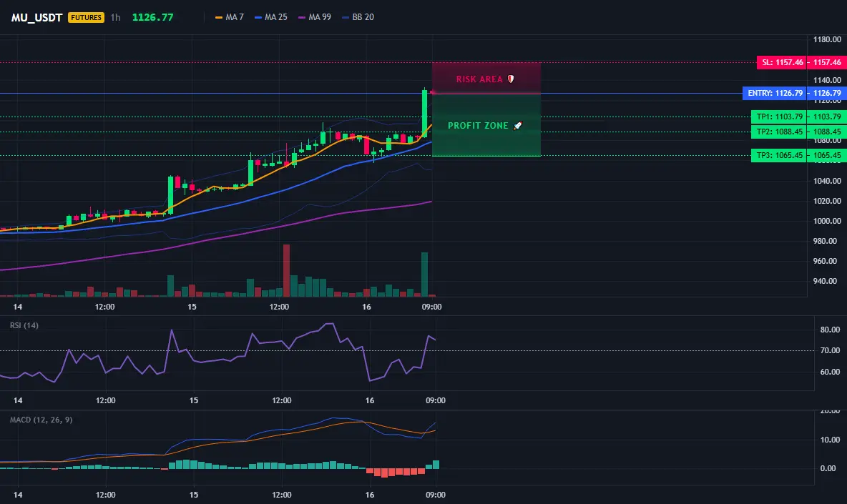This screenshot has width=847, height=504.
Task: Select the 1h timeframe label
Action: point(116,17)
